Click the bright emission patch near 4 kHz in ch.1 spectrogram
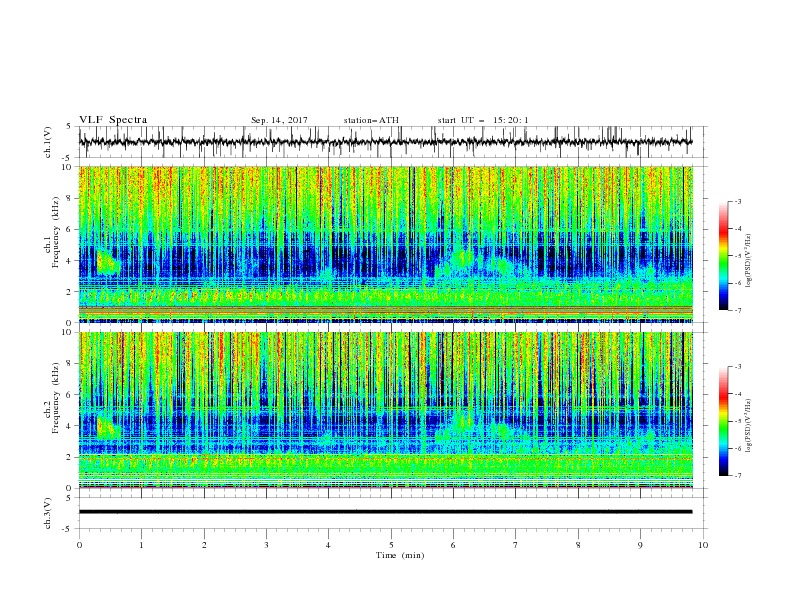The width and height of the screenshot is (792, 612). [107, 263]
